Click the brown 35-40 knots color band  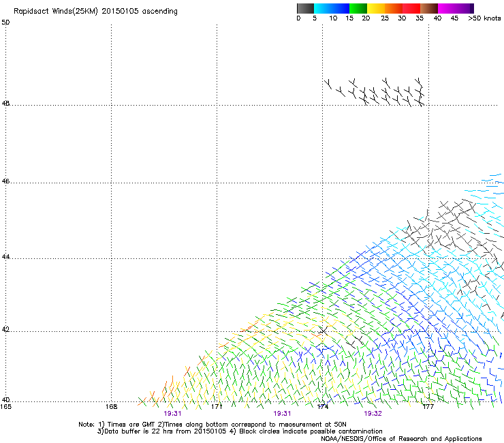(429, 8)
